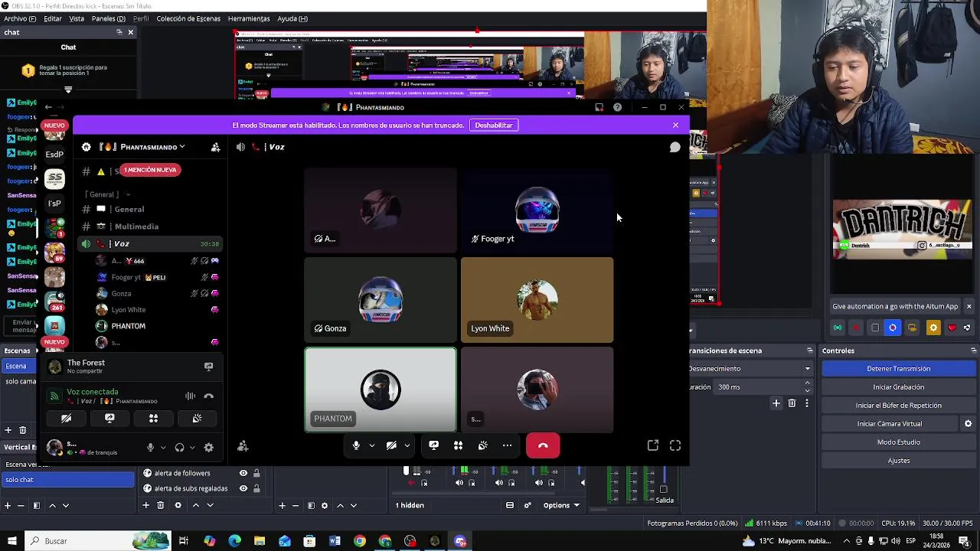Collapse the General category in Discord
The width and height of the screenshot is (980, 551).
107,194
